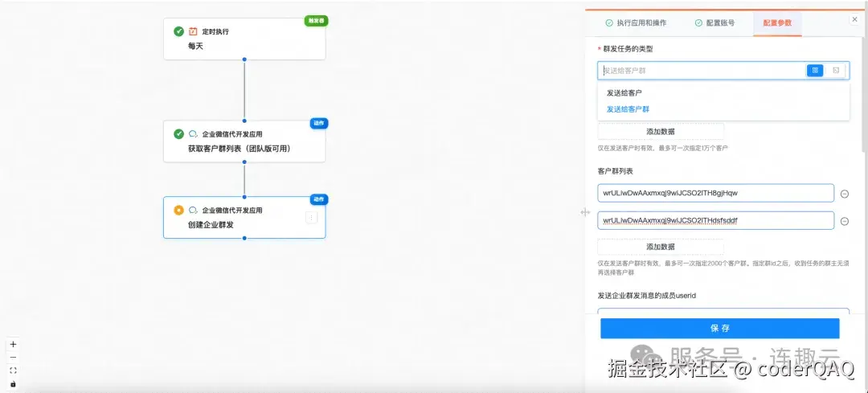Click the bottom connector dot of 定时执行 node

pos(244,59)
